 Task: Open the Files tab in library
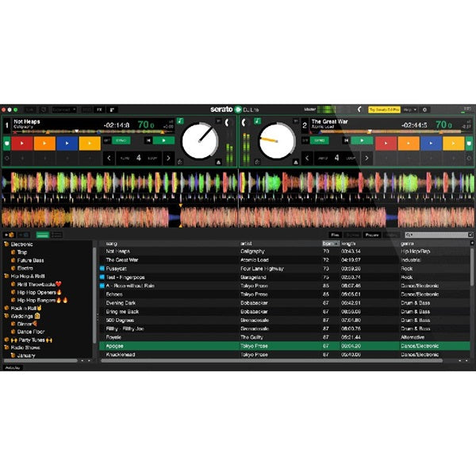[336, 235]
